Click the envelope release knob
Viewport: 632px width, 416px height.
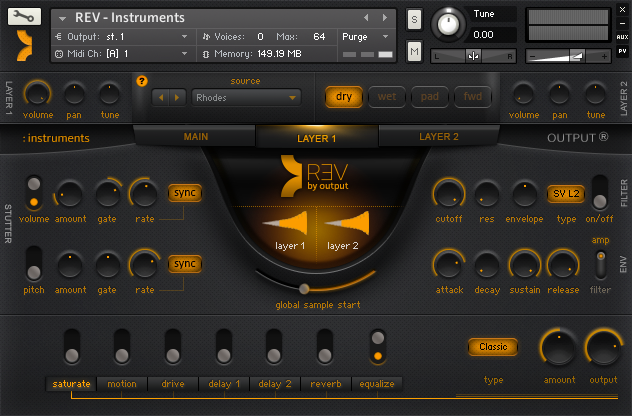pyautogui.click(x=563, y=265)
